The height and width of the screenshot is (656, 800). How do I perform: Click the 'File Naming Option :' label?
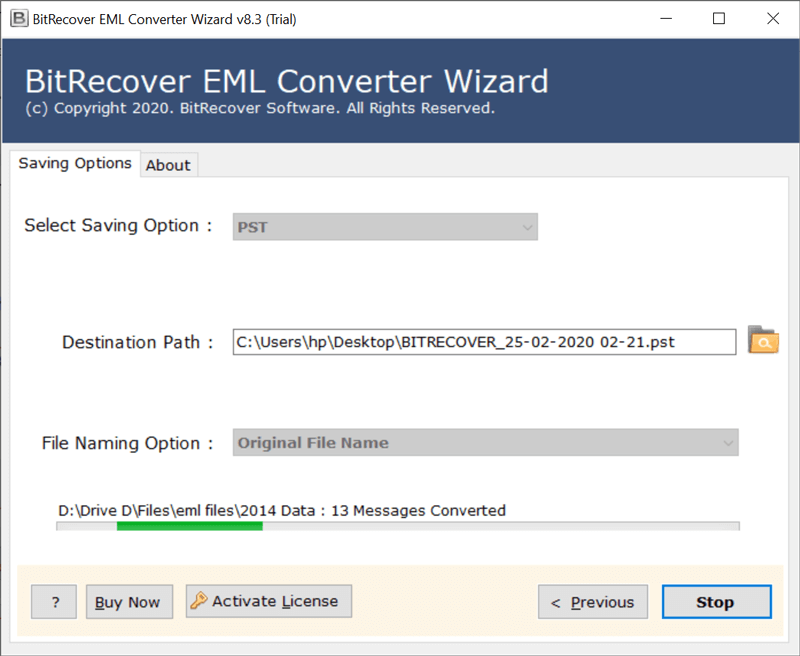tap(128, 443)
